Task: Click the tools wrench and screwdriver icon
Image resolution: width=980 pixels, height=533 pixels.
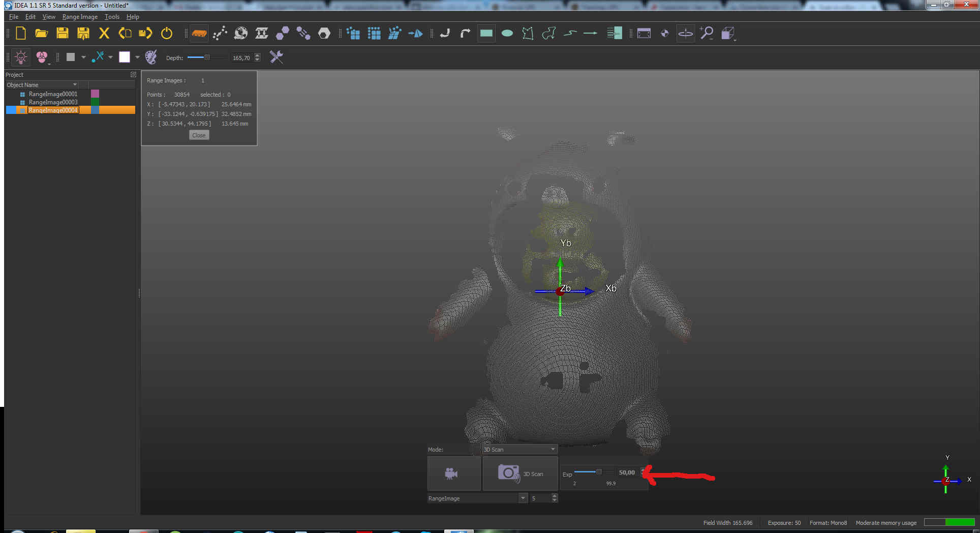Action: pos(277,57)
